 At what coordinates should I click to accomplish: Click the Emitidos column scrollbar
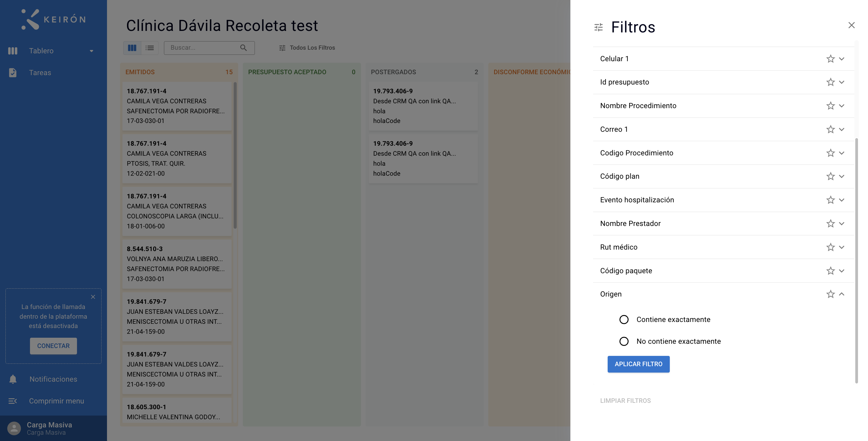coord(235,155)
